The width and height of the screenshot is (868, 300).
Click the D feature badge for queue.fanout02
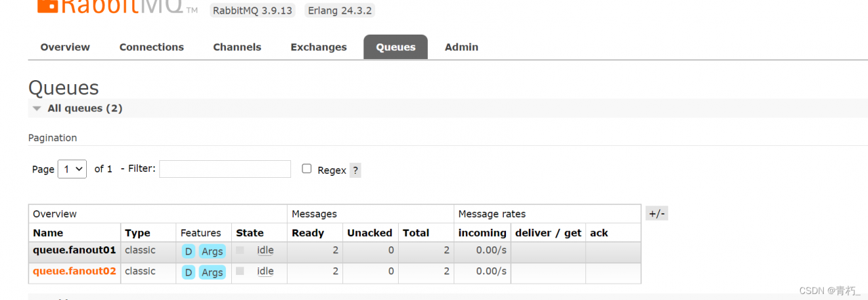click(189, 272)
